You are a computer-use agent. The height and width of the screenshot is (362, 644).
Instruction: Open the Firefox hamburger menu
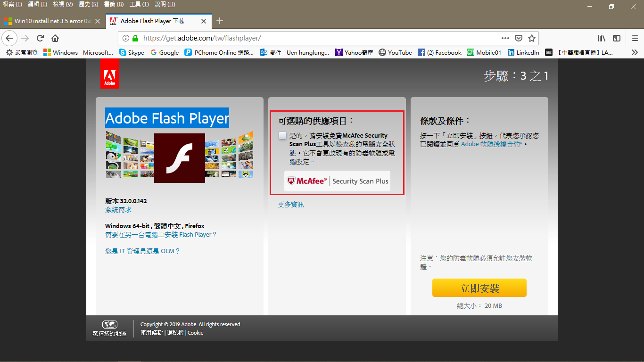click(635, 38)
